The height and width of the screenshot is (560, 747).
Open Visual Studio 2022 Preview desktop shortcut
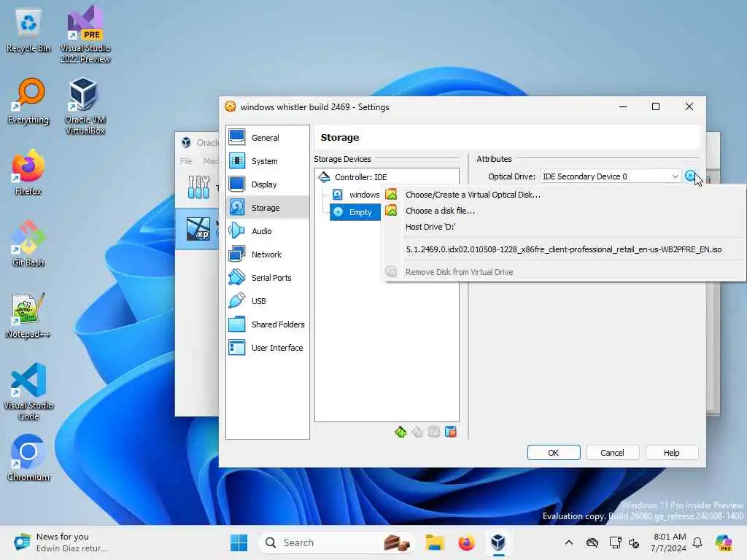85,34
